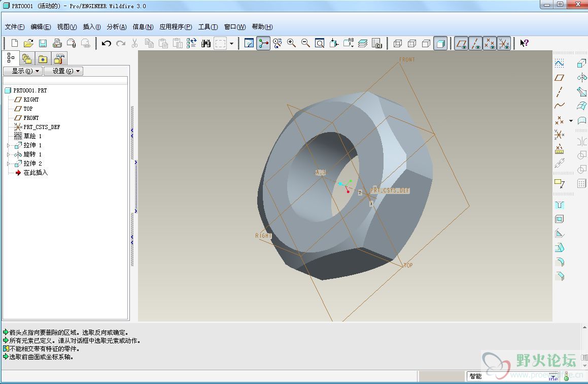The image size is (588, 384).
Task: Insert a datum curve from the feature toolbar
Action: pos(559,106)
